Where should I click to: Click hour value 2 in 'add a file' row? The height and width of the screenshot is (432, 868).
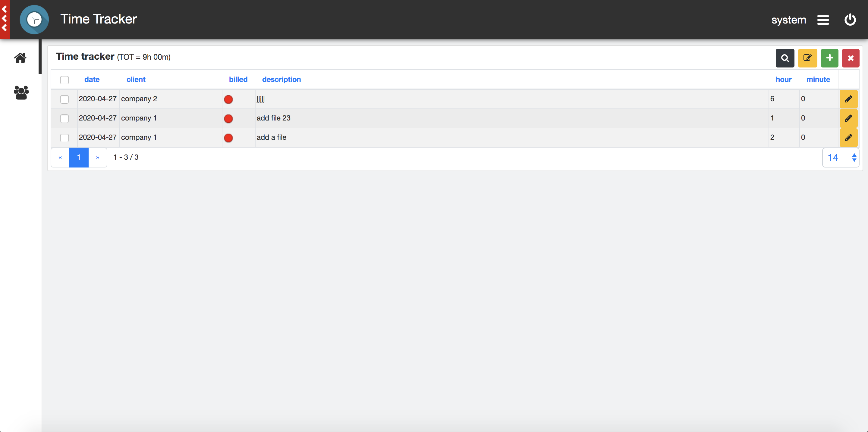(772, 137)
